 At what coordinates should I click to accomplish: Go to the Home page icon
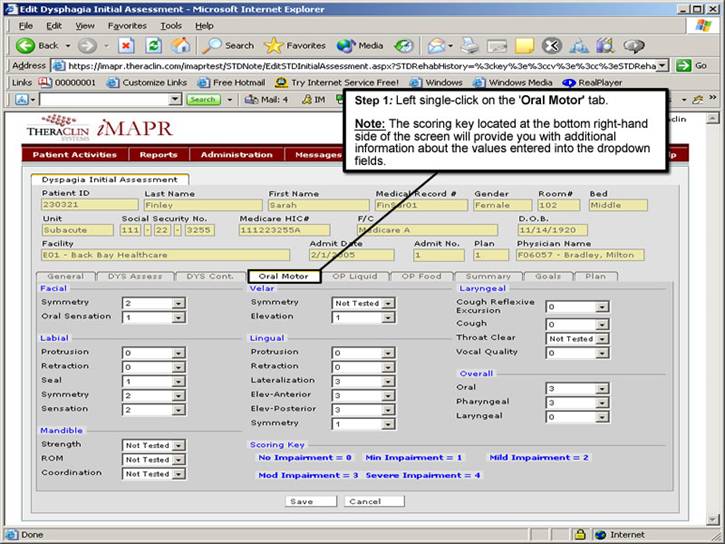181,45
